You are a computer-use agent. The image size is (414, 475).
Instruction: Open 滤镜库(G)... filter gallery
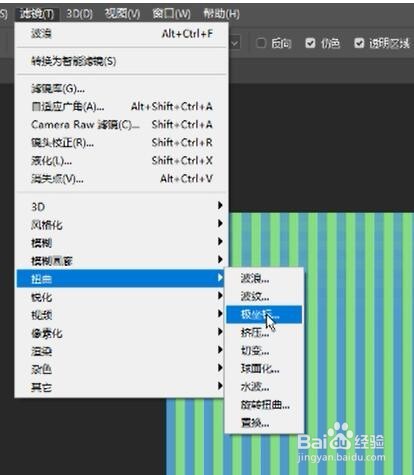(x=122, y=89)
